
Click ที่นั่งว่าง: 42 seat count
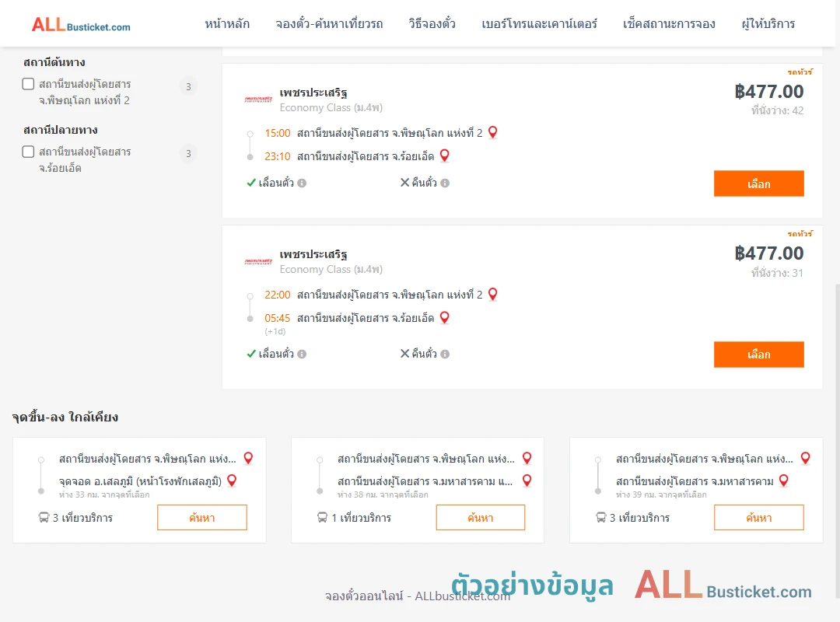pyautogui.click(x=777, y=110)
